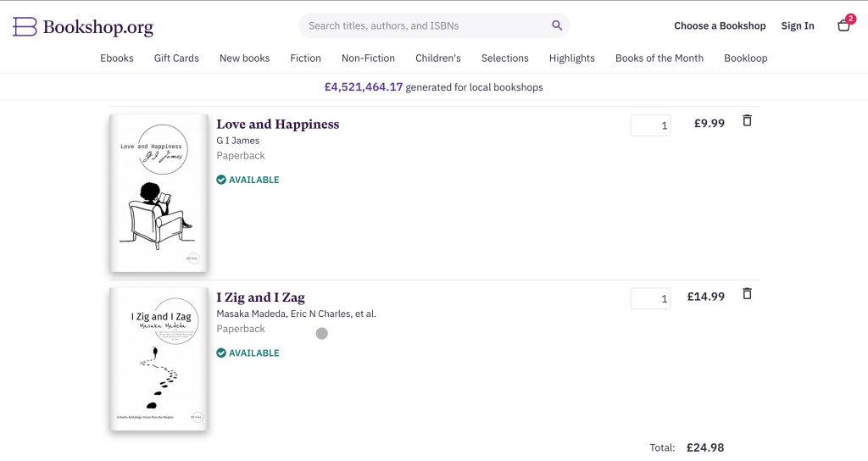Open the Bookloop page
The height and width of the screenshot is (461, 868).
click(x=745, y=58)
